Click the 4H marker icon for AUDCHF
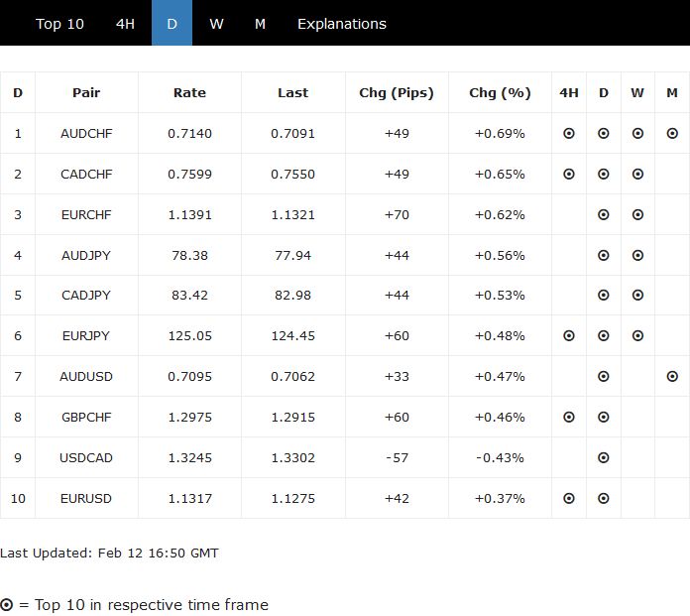The width and height of the screenshot is (690, 616). click(569, 133)
